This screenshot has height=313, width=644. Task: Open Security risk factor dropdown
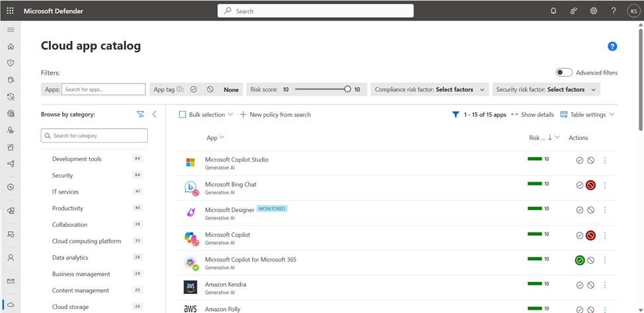(x=546, y=89)
